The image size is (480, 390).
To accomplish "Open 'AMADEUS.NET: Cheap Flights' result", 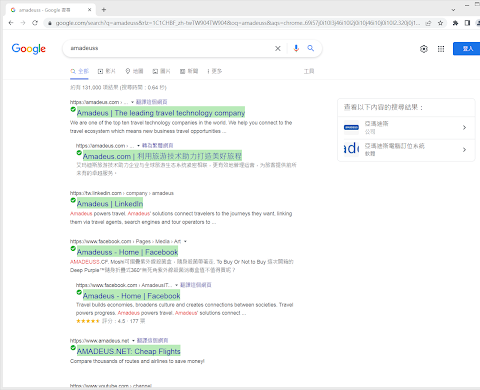I will tap(129, 351).
